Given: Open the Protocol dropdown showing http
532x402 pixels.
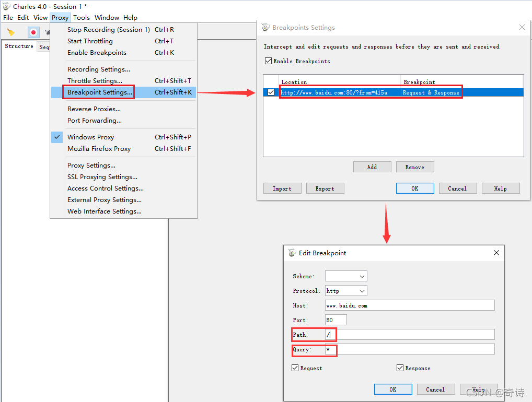Looking at the screenshot, I should 346,291.
